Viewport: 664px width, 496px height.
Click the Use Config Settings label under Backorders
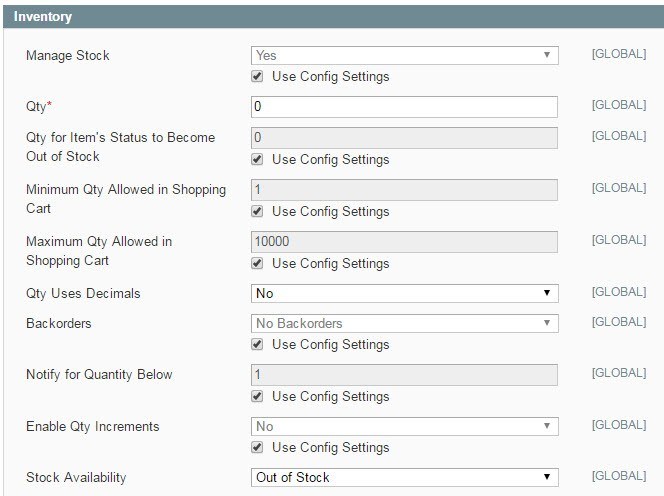pos(330,345)
